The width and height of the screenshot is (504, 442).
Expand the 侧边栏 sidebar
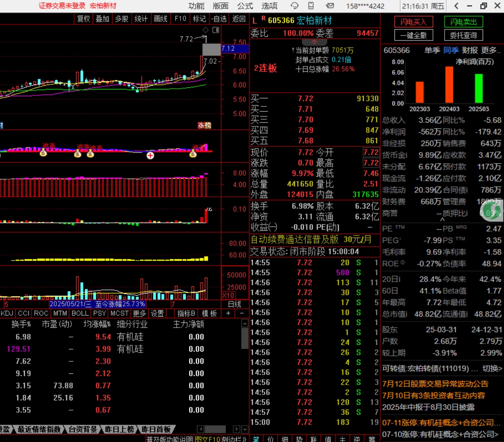point(234,439)
